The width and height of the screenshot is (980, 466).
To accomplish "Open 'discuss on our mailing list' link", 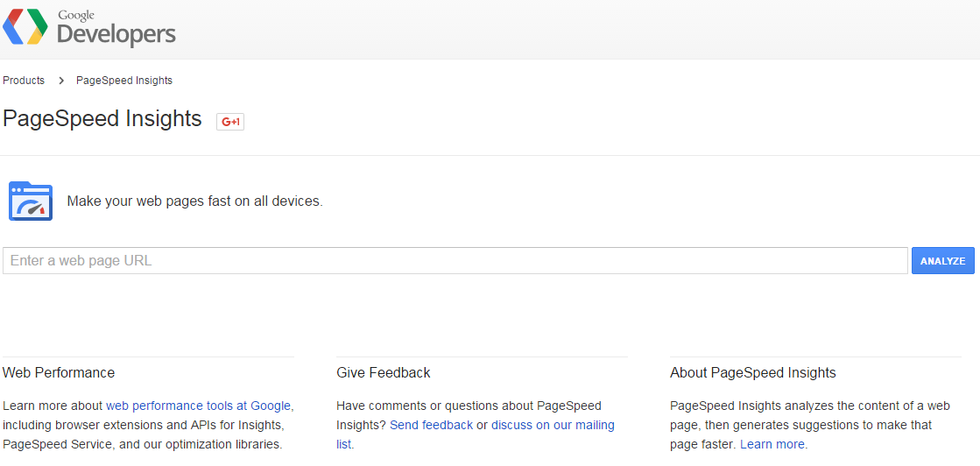I will [x=553, y=425].
